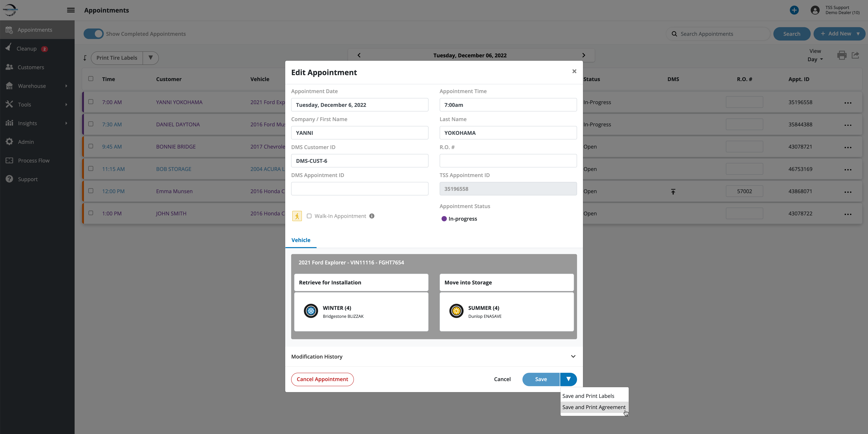Open the user account avatar icon
This screenshot has width=868, height=434.
(815, 10)
